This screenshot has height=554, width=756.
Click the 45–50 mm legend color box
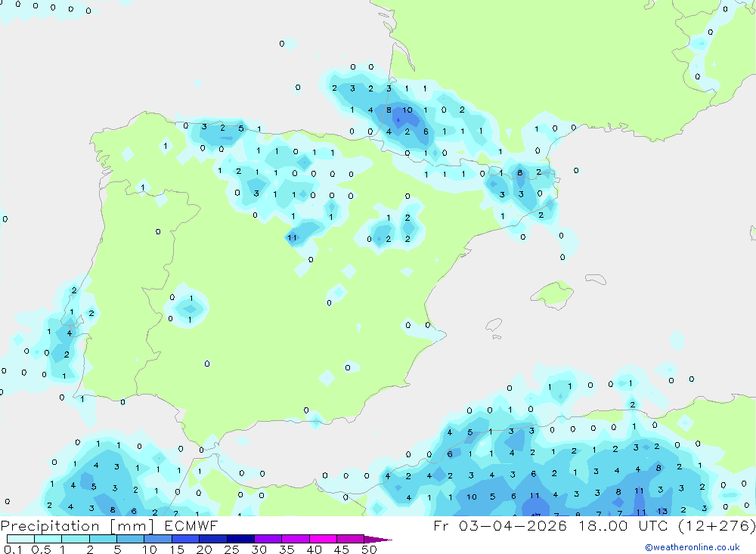click(x=350, y=539)
